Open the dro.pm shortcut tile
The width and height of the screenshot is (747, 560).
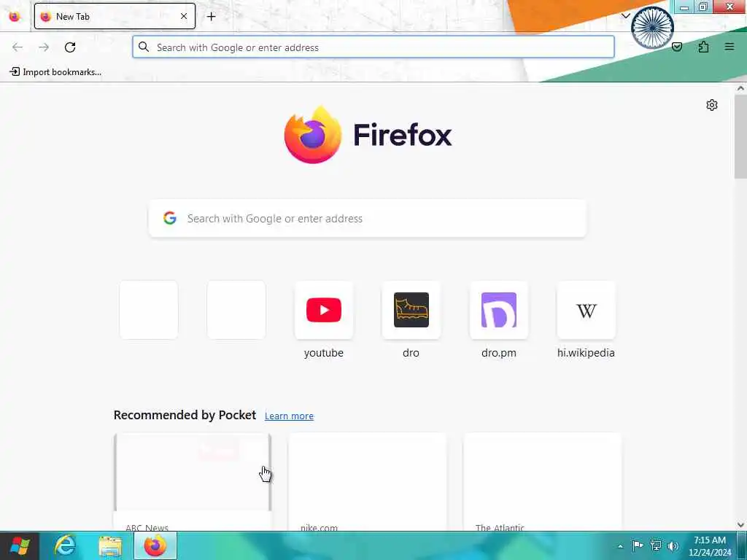coord(499,310)
